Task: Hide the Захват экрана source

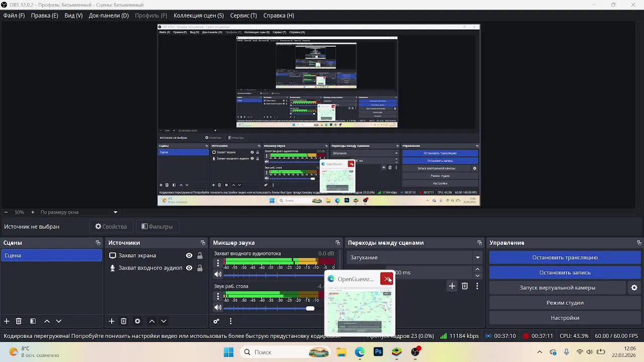Action: click(x=189, y=255)
